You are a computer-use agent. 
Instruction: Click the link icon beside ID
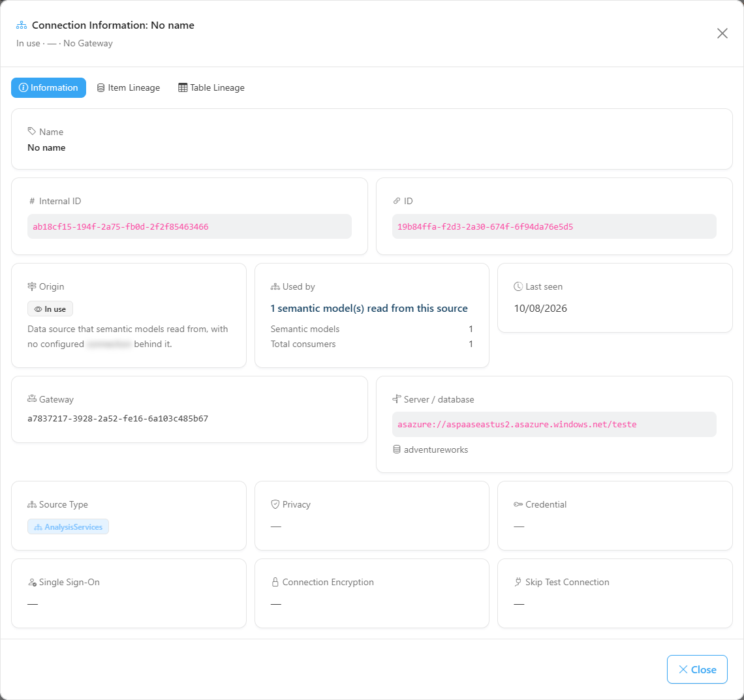tap(397, 201)
